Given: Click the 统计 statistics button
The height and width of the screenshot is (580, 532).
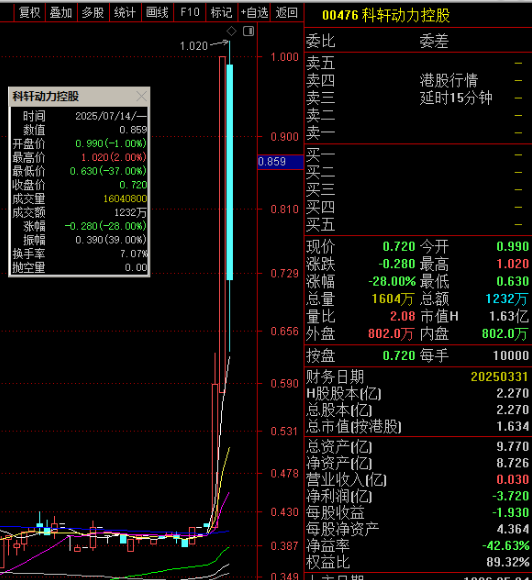Looking at the screenshot, I should click(125, 13).
